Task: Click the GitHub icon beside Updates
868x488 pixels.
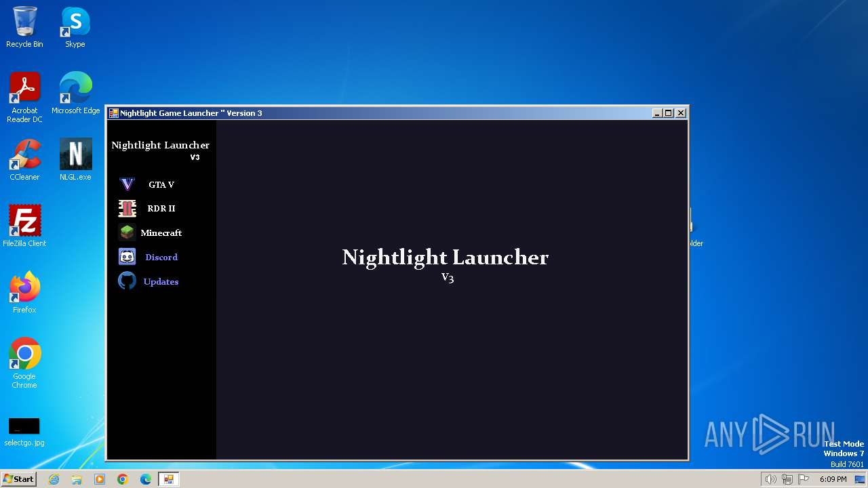Action: 127,281
